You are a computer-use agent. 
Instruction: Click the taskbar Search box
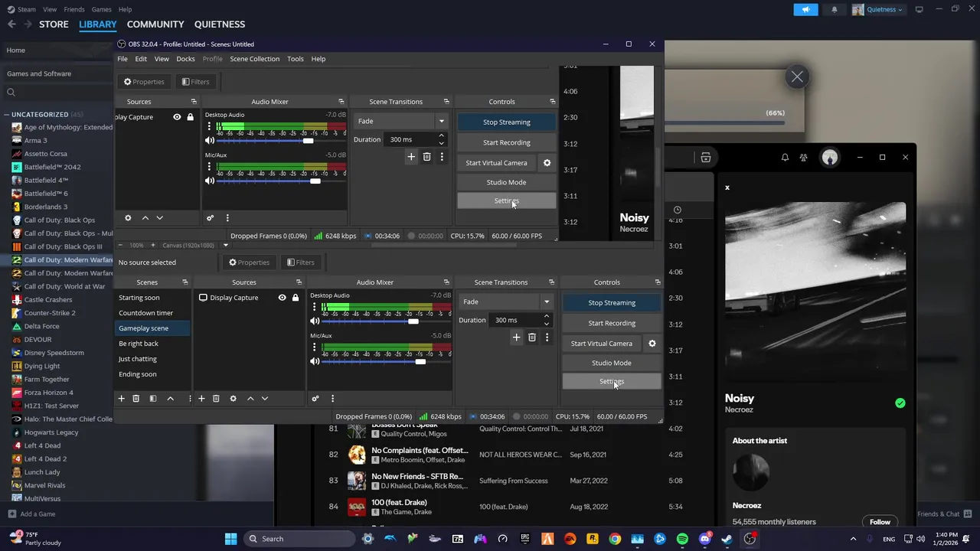(x=301, y=539)
